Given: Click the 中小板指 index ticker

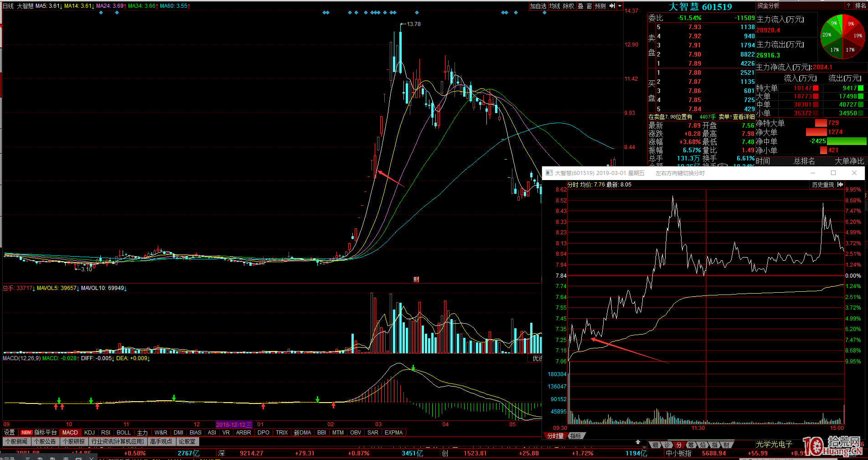Looking at the screenshot, I should click(x=678, y=453).
